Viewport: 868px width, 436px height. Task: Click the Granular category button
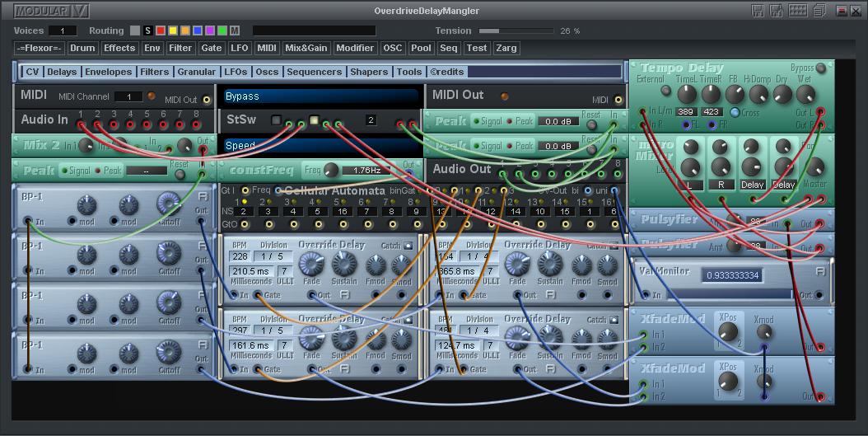(x=197, y=72)
